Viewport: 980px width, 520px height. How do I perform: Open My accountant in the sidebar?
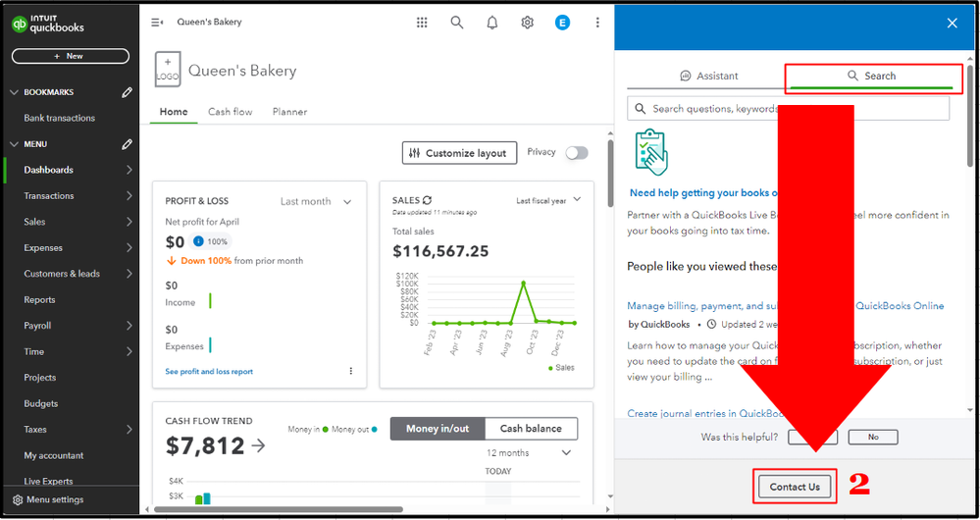coord(53,455)
